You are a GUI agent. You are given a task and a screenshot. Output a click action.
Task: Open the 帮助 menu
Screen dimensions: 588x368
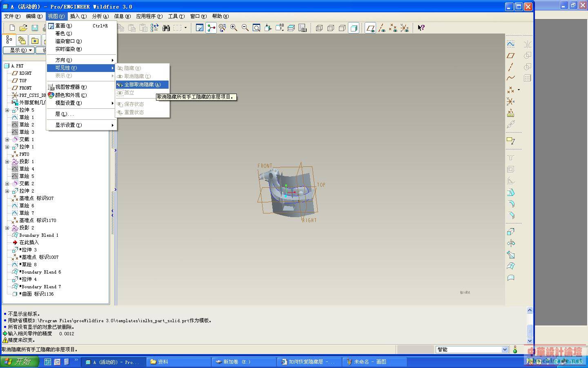pyautogui.click(x=220, y=16)
